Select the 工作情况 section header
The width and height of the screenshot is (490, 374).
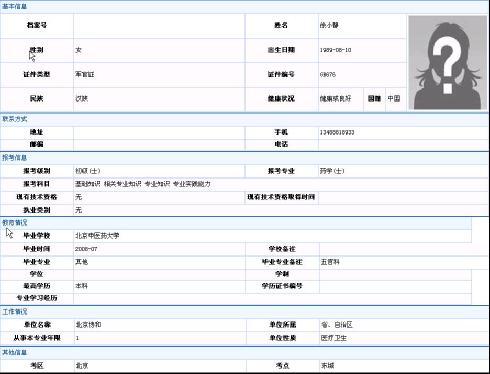click(15, 312)
